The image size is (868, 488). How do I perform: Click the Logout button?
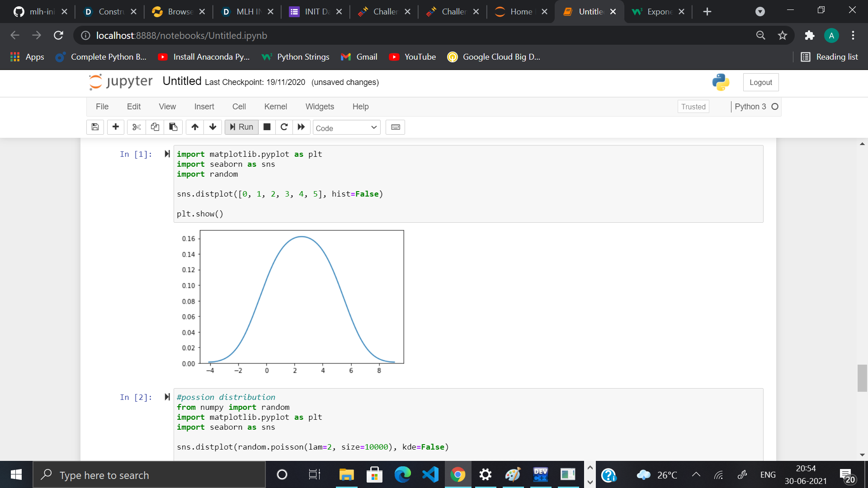760,82
